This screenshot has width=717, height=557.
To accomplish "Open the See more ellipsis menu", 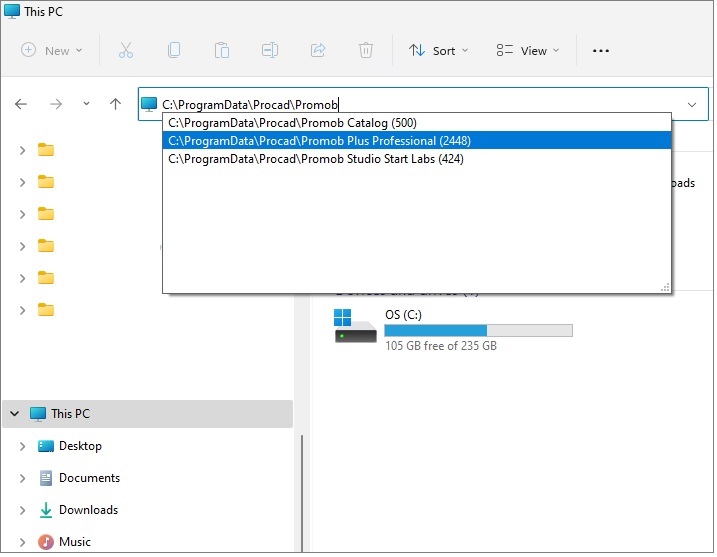I will click(x=601, y=51).
